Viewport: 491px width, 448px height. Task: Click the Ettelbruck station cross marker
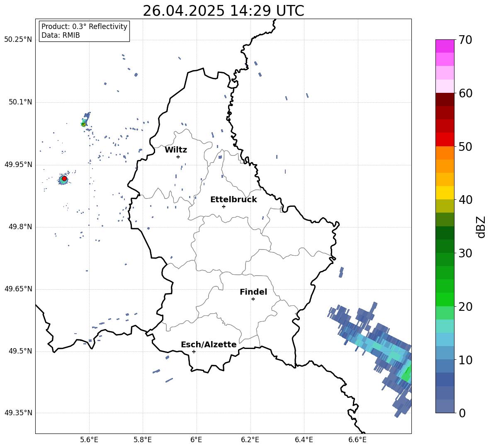coord(224,206)
